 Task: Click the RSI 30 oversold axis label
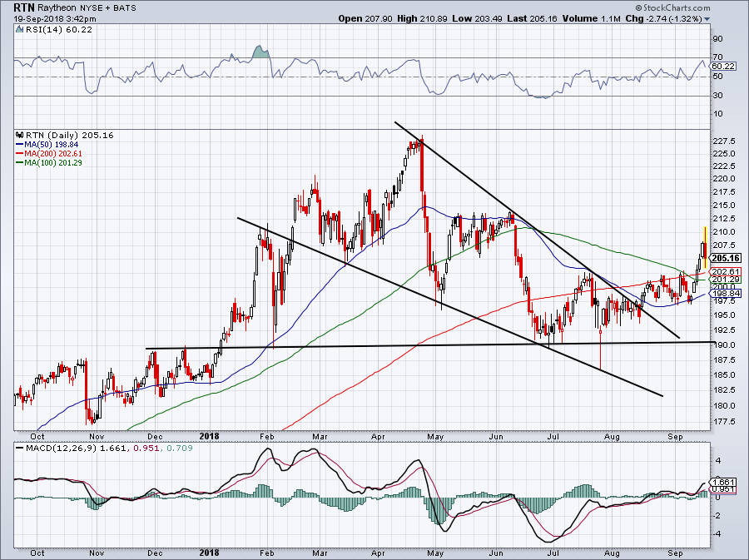[x=717, y=96]
